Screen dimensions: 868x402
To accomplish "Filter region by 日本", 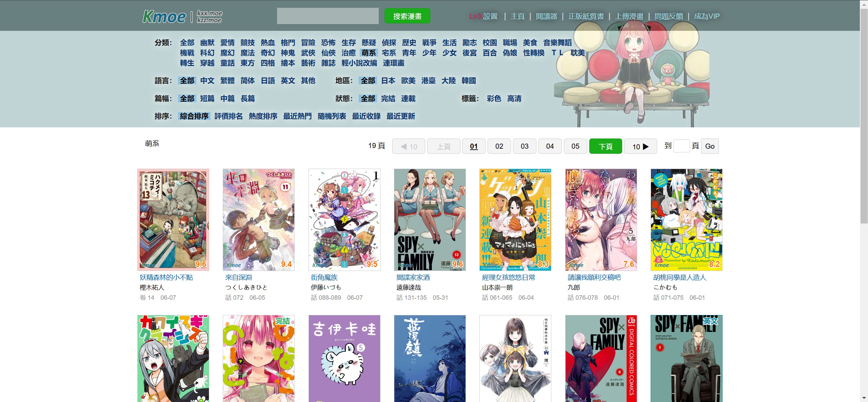I will (388, 81).
